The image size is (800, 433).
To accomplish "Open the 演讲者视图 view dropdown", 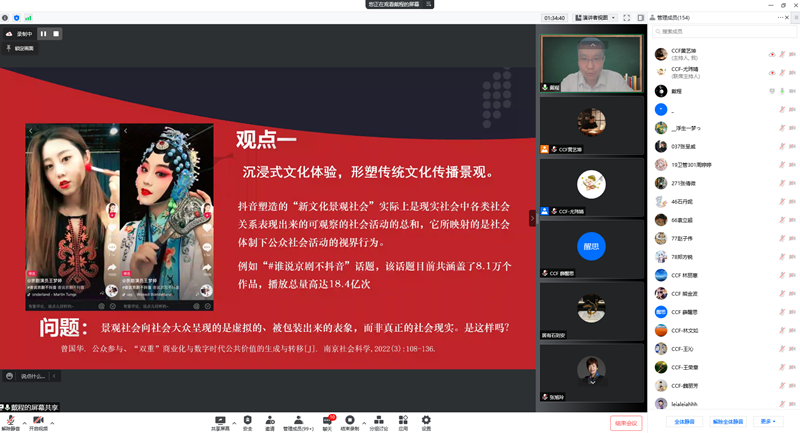I will click(595, 18).
